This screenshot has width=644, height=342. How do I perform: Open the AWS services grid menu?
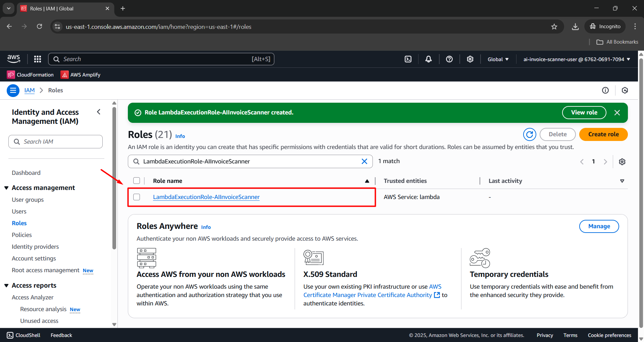38,59
